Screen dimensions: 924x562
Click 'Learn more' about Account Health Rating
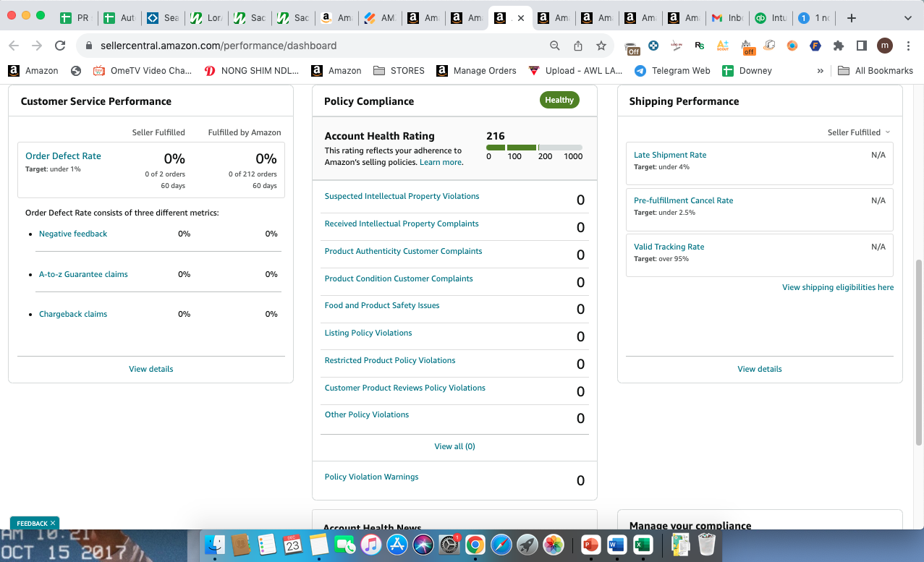441,162
